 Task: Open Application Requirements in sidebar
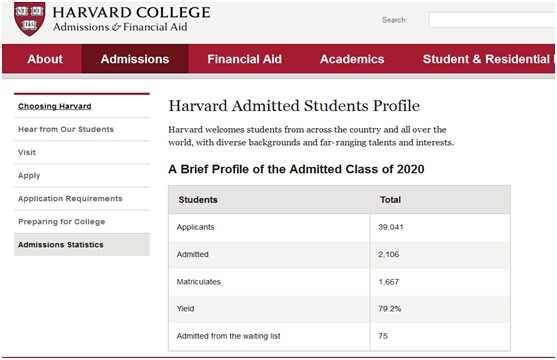(x=70, y=199)
